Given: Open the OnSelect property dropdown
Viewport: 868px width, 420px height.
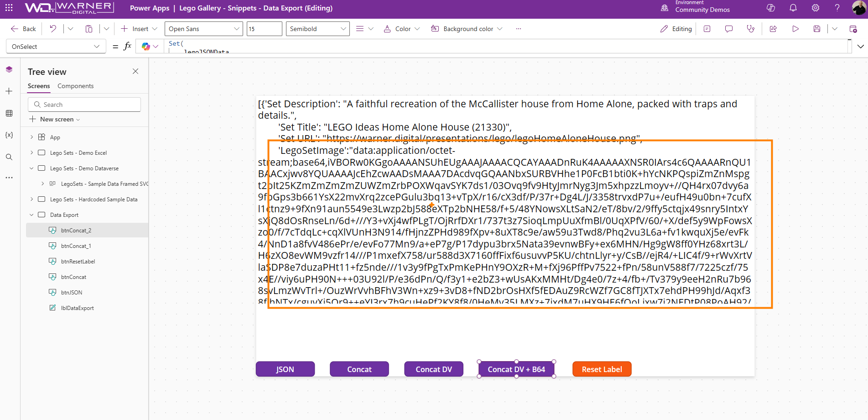Looking at the screenshot, I should coord(56,47).
